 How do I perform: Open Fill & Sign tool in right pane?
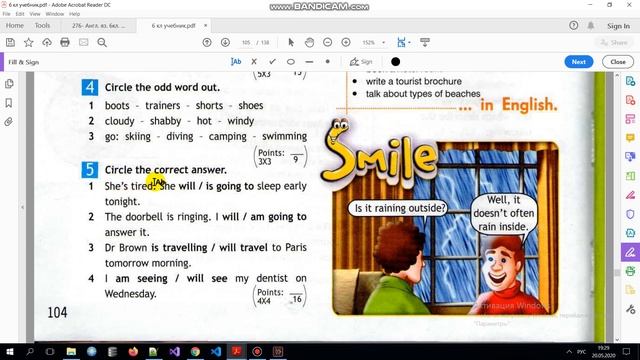click(630, 252)
